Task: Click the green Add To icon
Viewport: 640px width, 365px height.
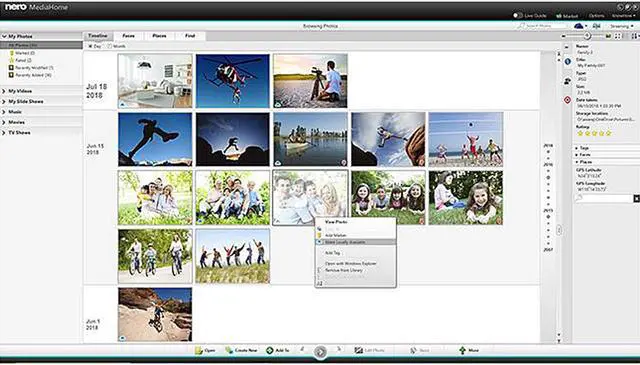Action: (x=270, y=350)
